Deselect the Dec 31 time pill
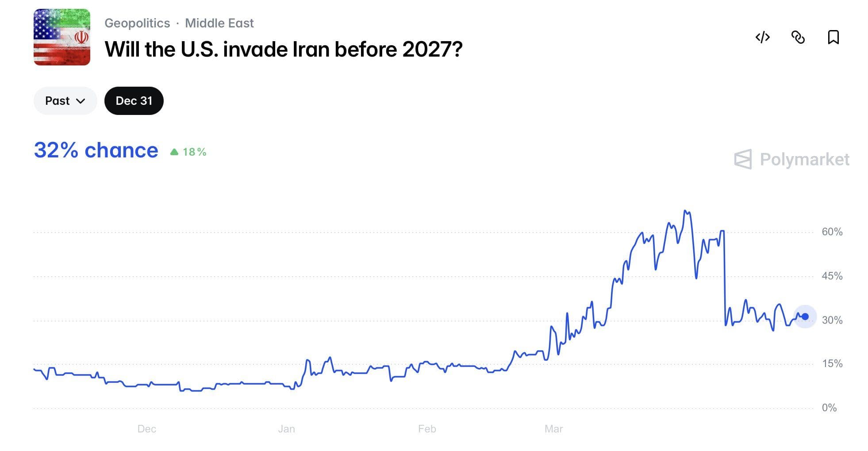This screenshot has height=451, width=868. point(134,100)
